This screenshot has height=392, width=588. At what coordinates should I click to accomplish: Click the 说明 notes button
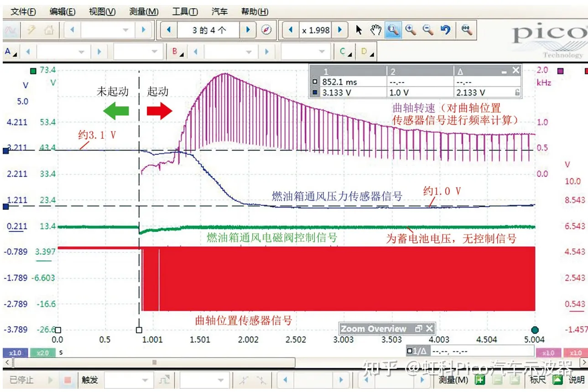[577, 380]
